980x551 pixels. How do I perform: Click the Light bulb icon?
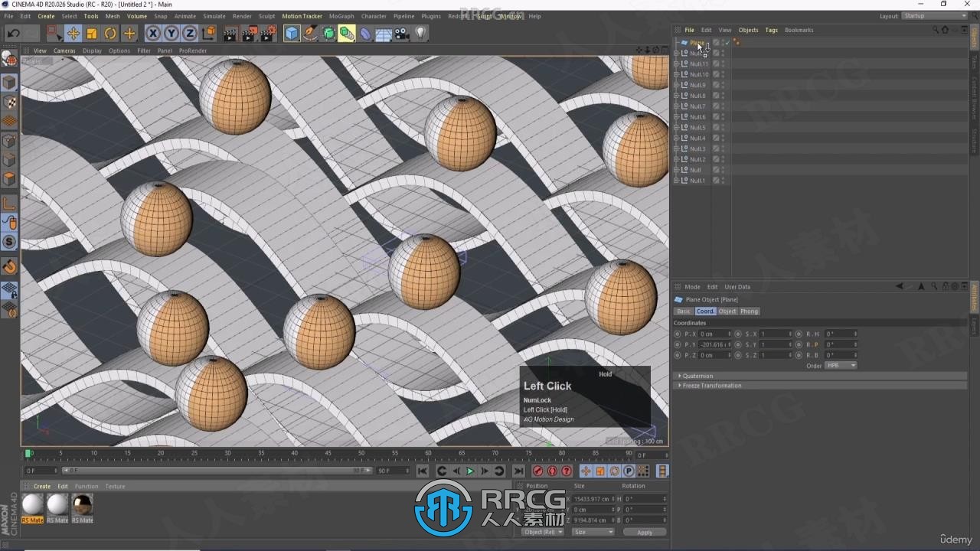pyautogui.click(x=420, y=33)
